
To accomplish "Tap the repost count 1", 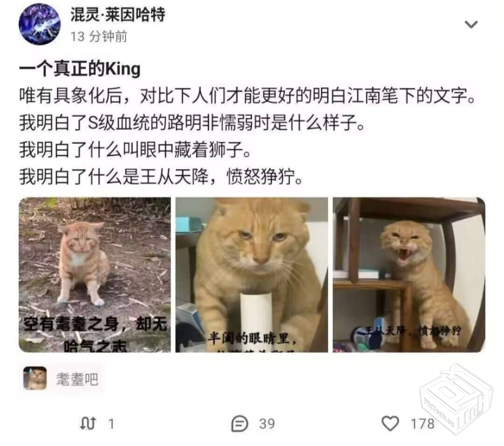I will pyautogui.click(x=111, y=424).
